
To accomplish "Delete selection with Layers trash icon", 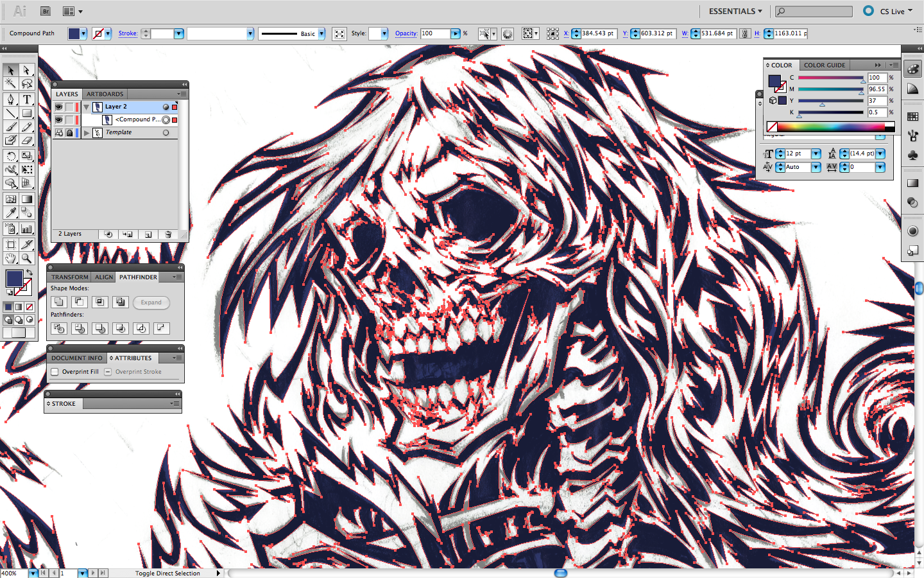I will pyautogui.click(x=168, y=234).
